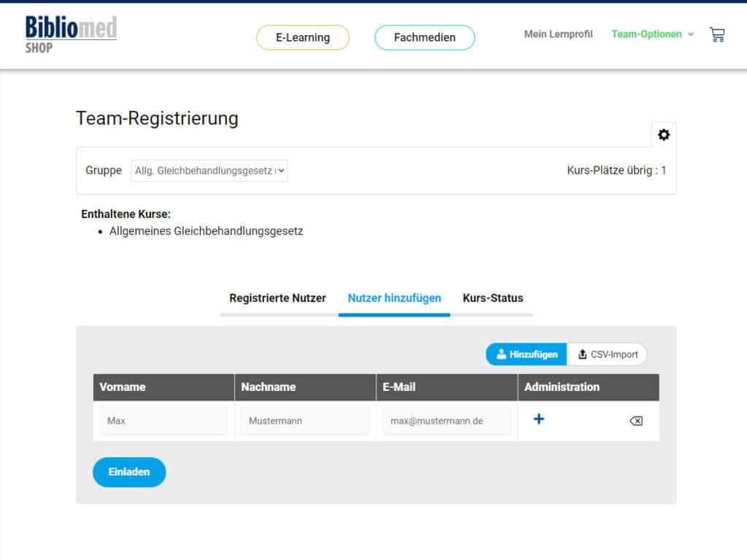Open the E-Learning section
The height and width of the screenshot is (560, 747).
click(302, 37)
